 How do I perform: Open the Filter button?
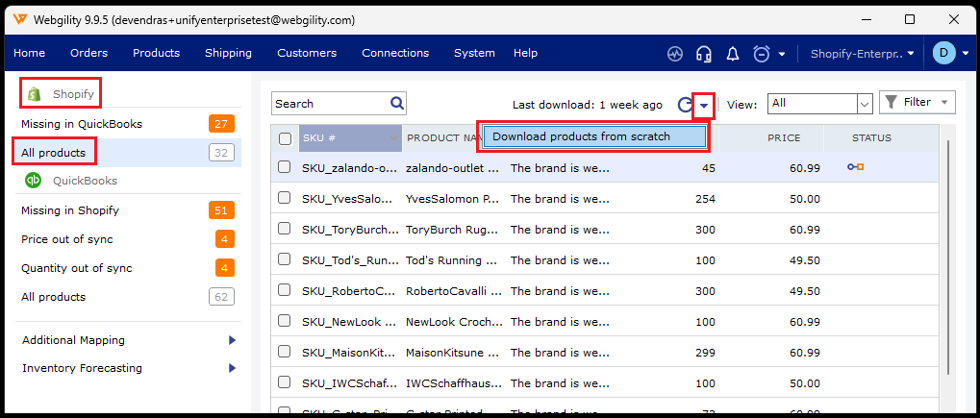[x=917, y=102]
